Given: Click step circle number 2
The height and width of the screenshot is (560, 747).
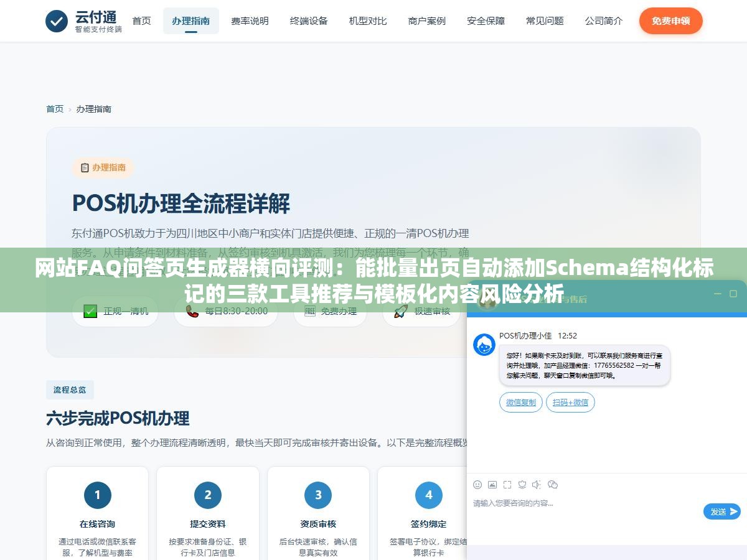Looking at the screenshot, I should 208,495.
